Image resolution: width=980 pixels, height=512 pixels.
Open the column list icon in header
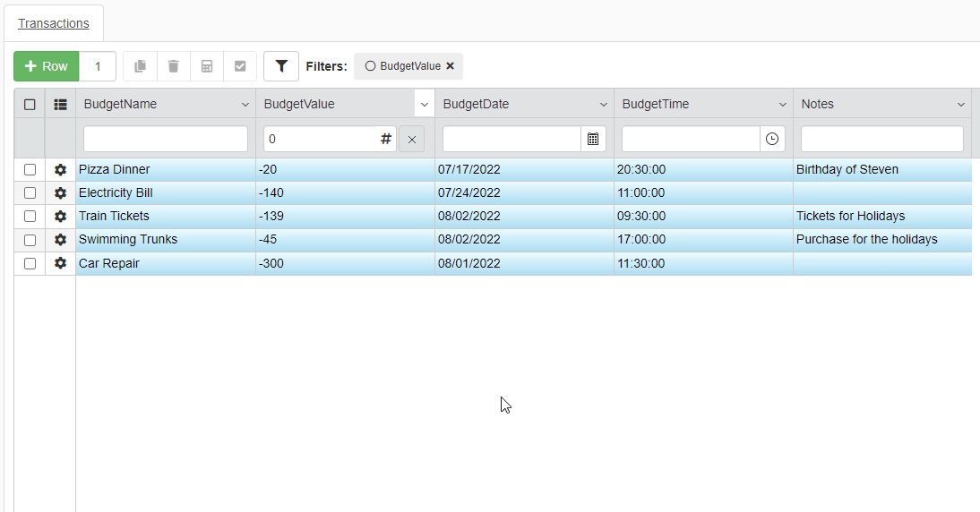(60, 104)
